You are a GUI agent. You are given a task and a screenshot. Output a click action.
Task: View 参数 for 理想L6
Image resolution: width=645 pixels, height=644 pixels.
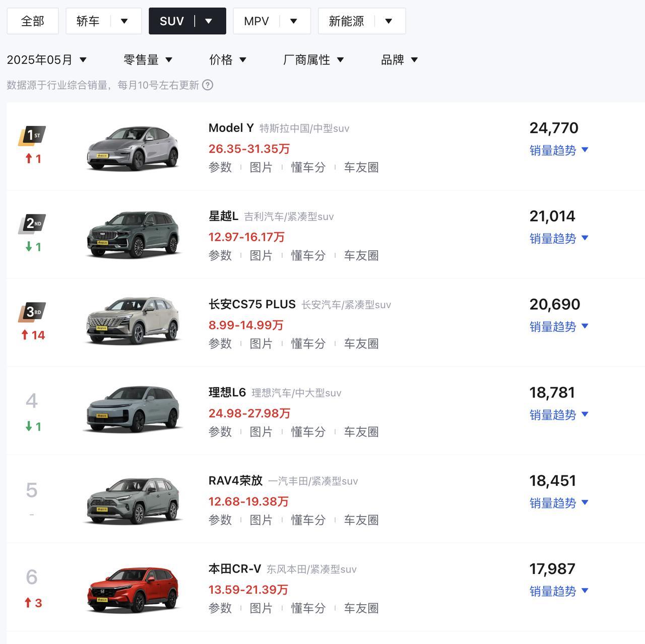click(x=220, y=432)
